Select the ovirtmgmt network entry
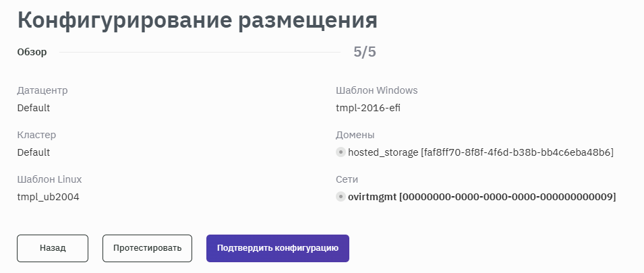Image resolution: width=644 pixels, height=273 pixels. (481, 197)
